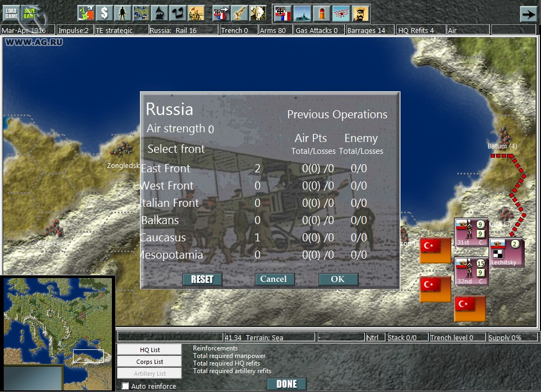This screenshot has width=541, height=392.
Task: Open the warship naval operations icon
Action: pos(302,13)
